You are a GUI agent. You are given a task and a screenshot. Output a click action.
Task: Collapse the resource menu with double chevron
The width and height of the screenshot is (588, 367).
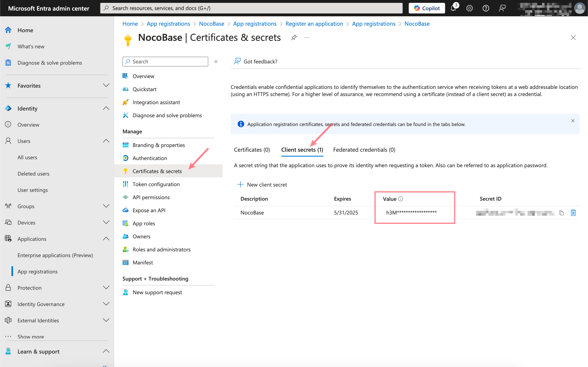[x=216, y=62]
